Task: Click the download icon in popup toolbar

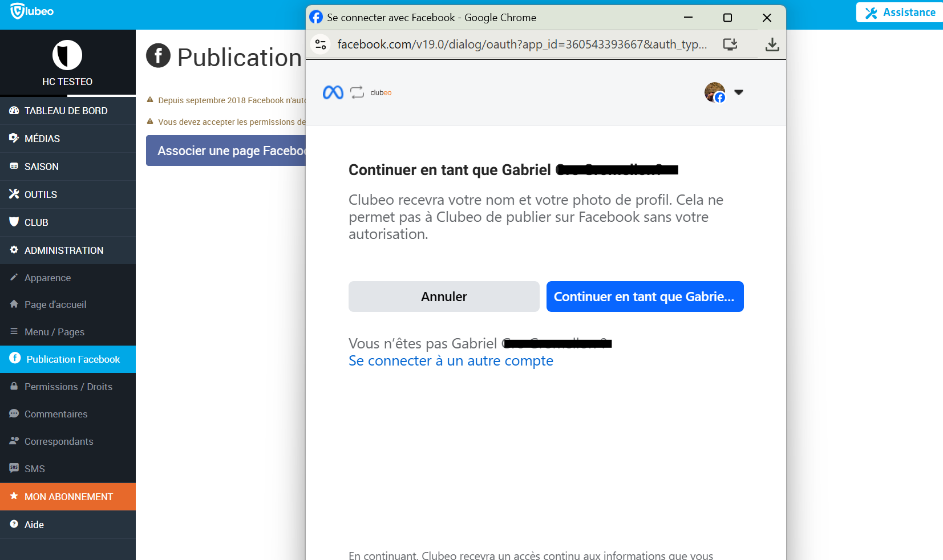Action: [772, 44]
